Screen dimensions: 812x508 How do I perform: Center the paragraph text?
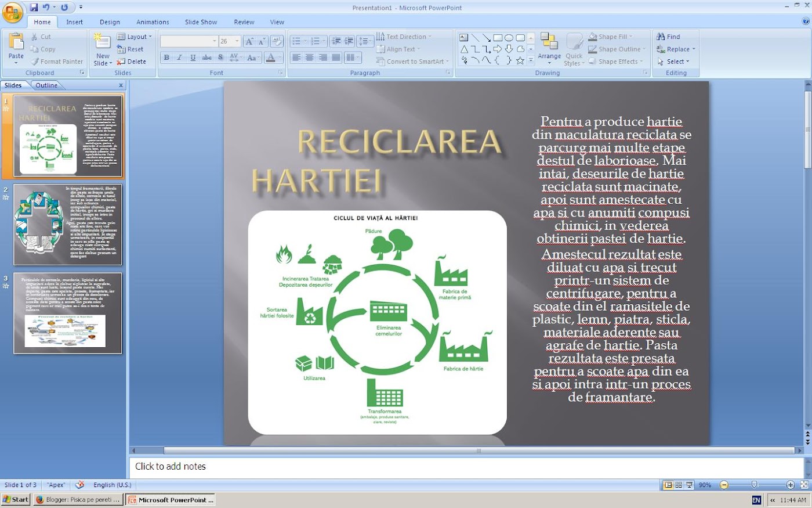click(x=310, y=57)
